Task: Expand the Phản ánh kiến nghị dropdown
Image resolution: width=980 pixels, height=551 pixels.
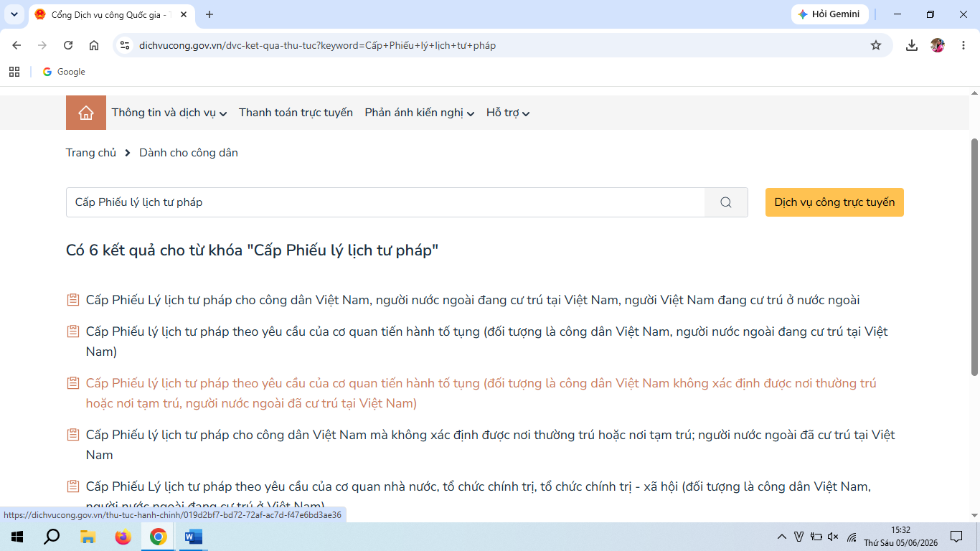Action: pyautogui.click(x=420, y=113)
